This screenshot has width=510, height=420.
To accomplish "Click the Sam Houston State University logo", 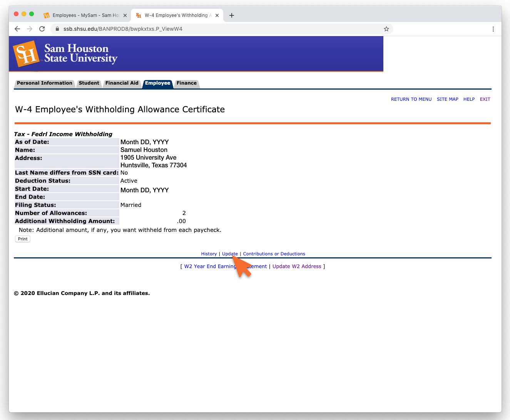I will [x=65, y=54].
